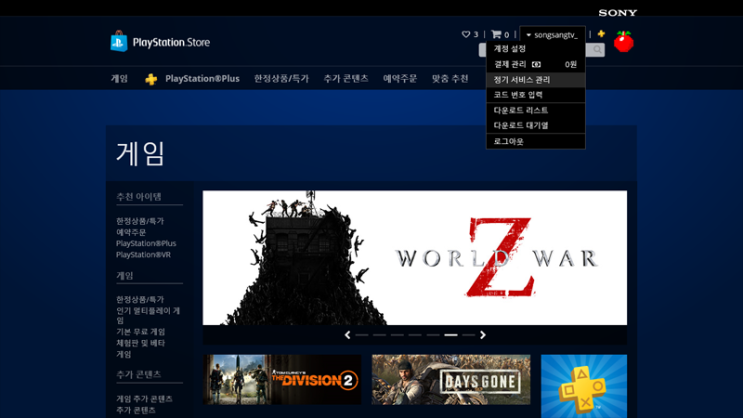Screen dimensions: 743x418
Task: Choose 로그아웃 to sign out
Action: pos(536,141)
